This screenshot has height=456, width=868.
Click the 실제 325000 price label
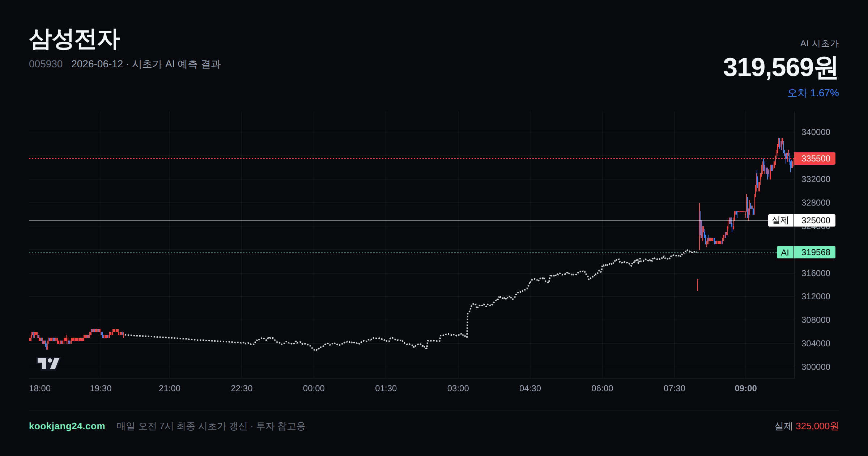tap(801, 220)
